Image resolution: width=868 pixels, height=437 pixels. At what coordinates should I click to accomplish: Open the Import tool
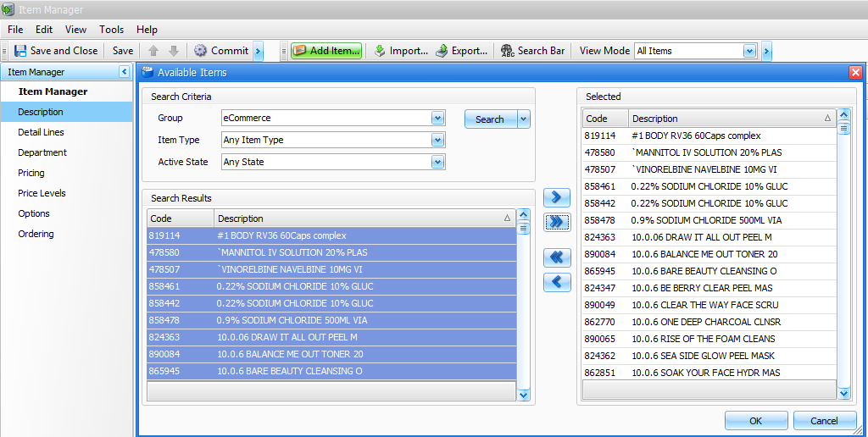[400, 51]
